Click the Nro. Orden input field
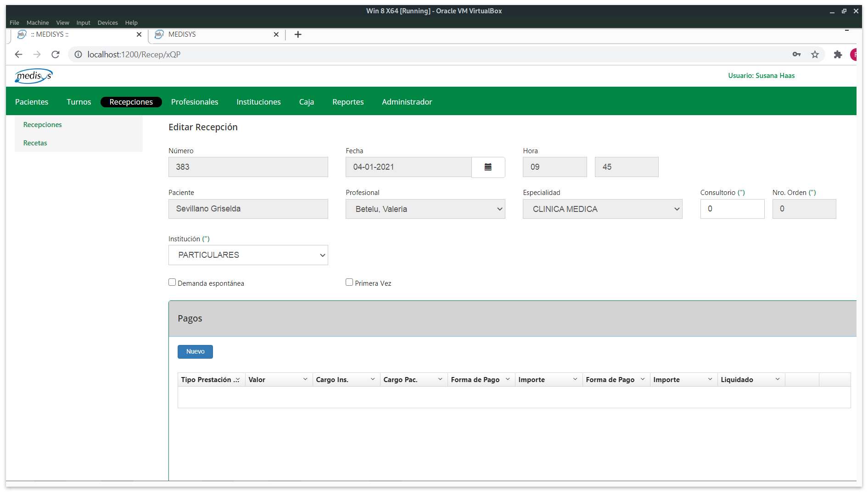The width and height of the screenshot is (868, 494). click(804, 209)
